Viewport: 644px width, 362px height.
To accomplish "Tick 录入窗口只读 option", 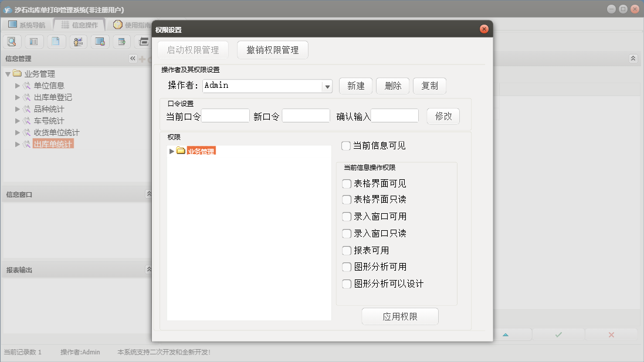I will coord(347,234).
